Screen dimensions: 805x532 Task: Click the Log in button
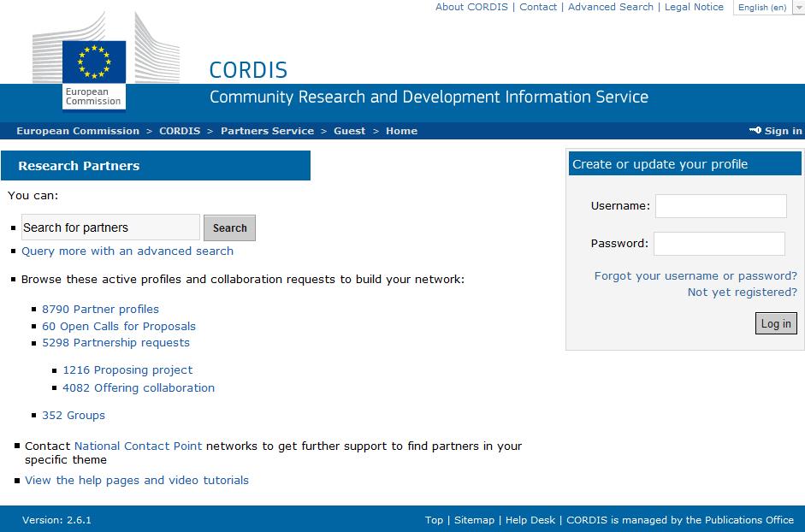coord(776,323)
